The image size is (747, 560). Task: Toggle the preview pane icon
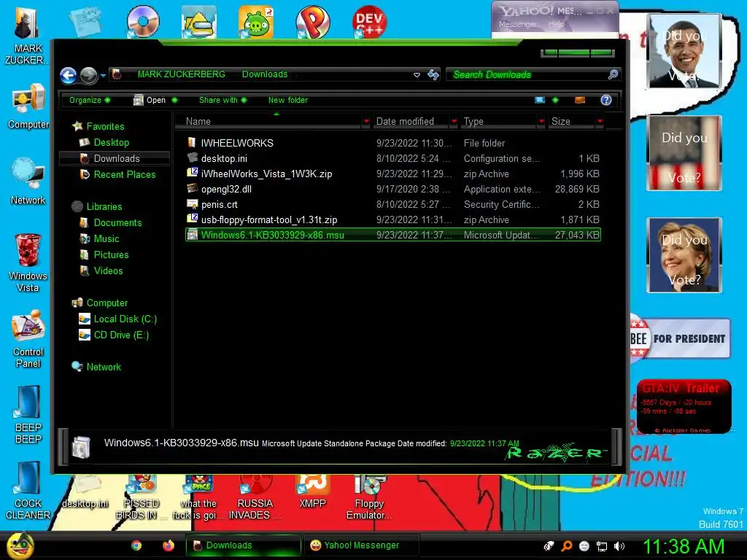[580, 100]
